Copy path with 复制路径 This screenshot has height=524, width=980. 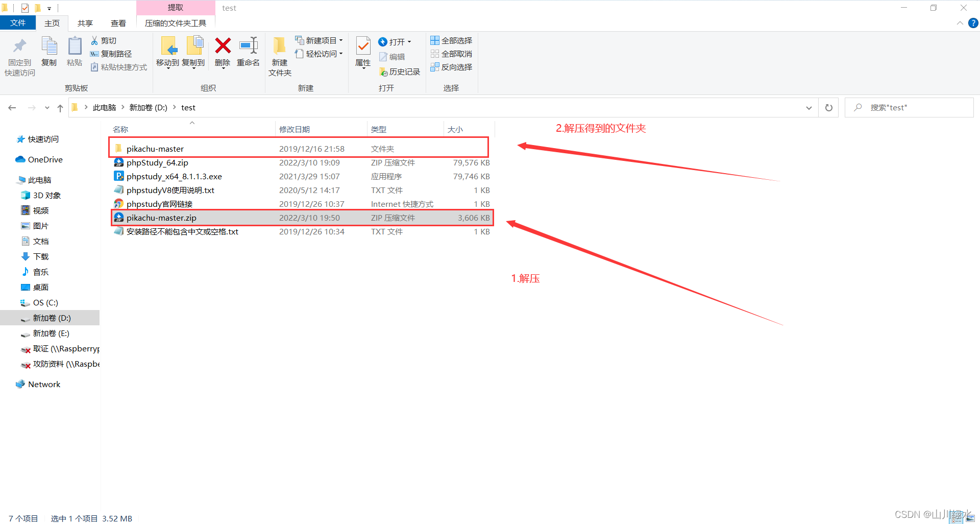[111, 54]
